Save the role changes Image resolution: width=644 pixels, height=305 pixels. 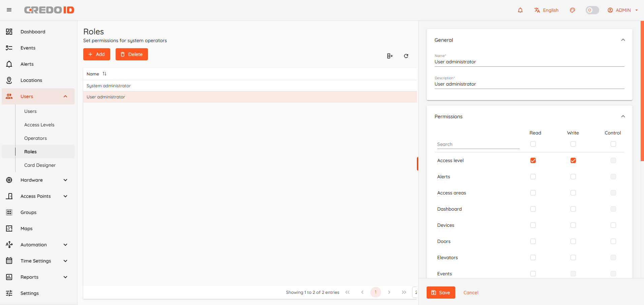[x=441, y=293]
